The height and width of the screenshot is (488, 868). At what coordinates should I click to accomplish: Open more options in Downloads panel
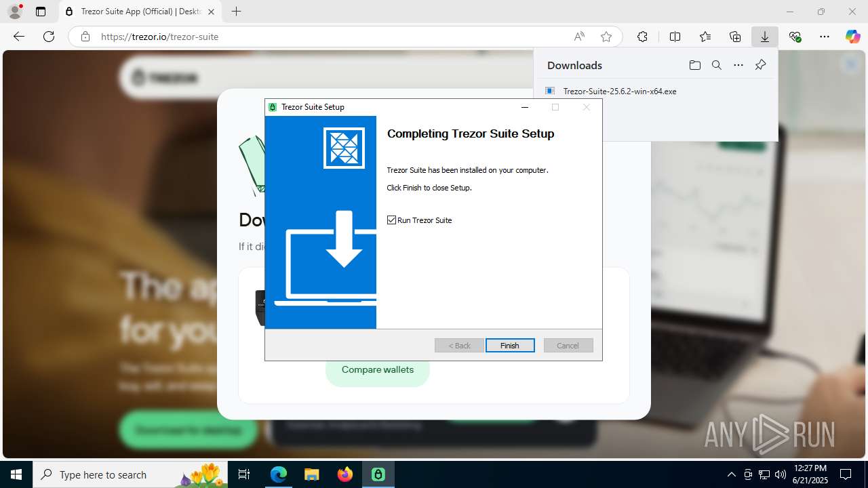pos(738,65)
